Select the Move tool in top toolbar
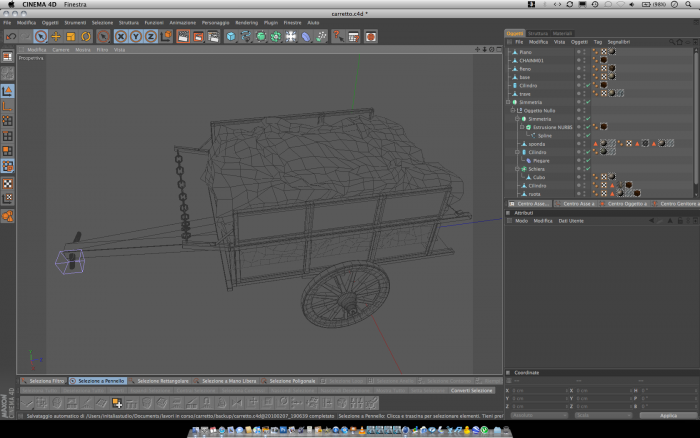The height and width of the screenshot is (438, 700). tap(56, 37)
